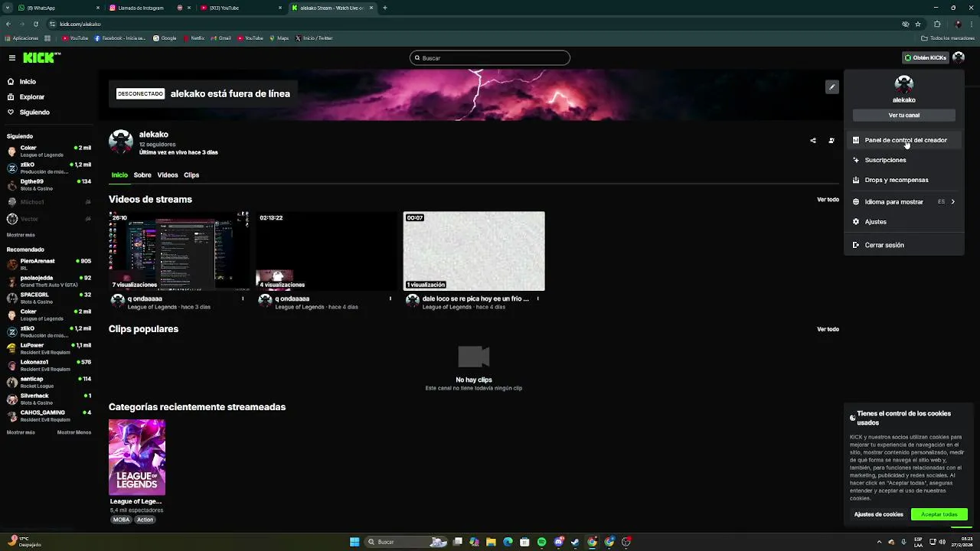Viewport: 980px width, 551px height.
Task: Expand Idioma para mostrar submenu
Action: pyautogui.click(x=904, y=202)
